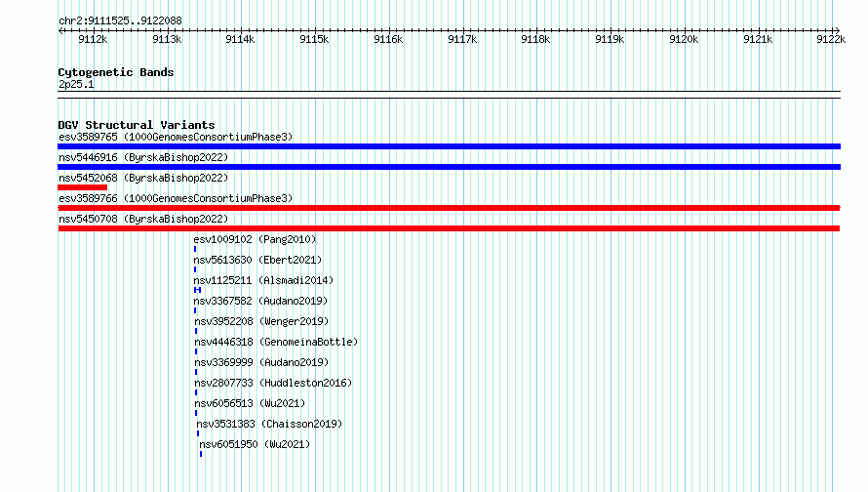Click the ruler's right arrow end

838,30
